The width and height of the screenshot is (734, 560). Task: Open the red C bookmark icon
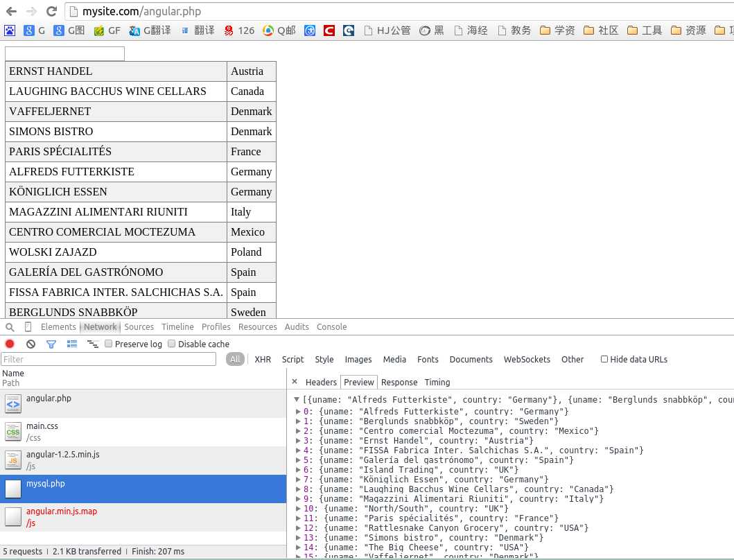329,31
